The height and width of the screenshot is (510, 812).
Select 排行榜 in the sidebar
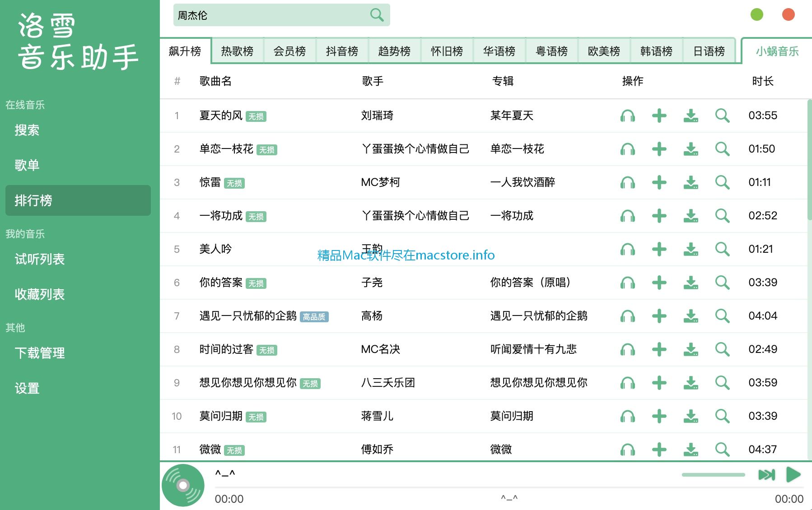(x=78, y=200)
